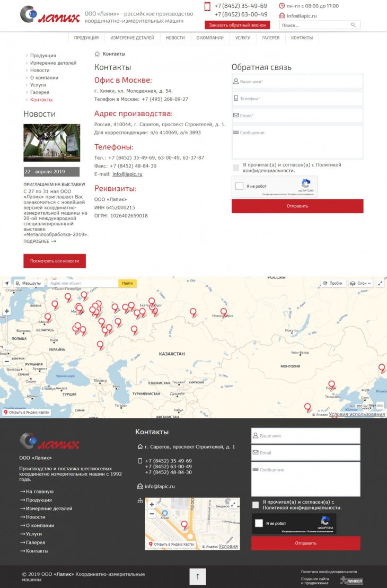This screenshot has width=387, height=588.
Task: Expand Услуги in the left sidebar
Action: (x=38, y=85)
